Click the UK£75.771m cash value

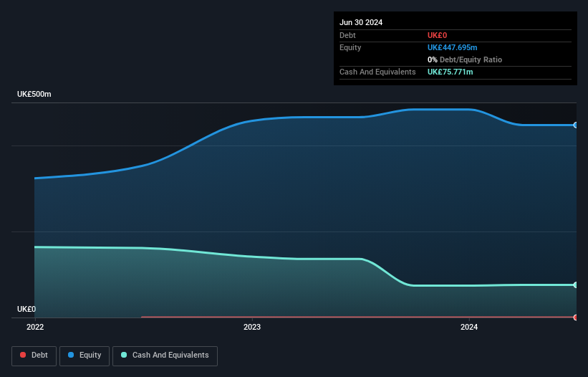[x=450, y=72]
